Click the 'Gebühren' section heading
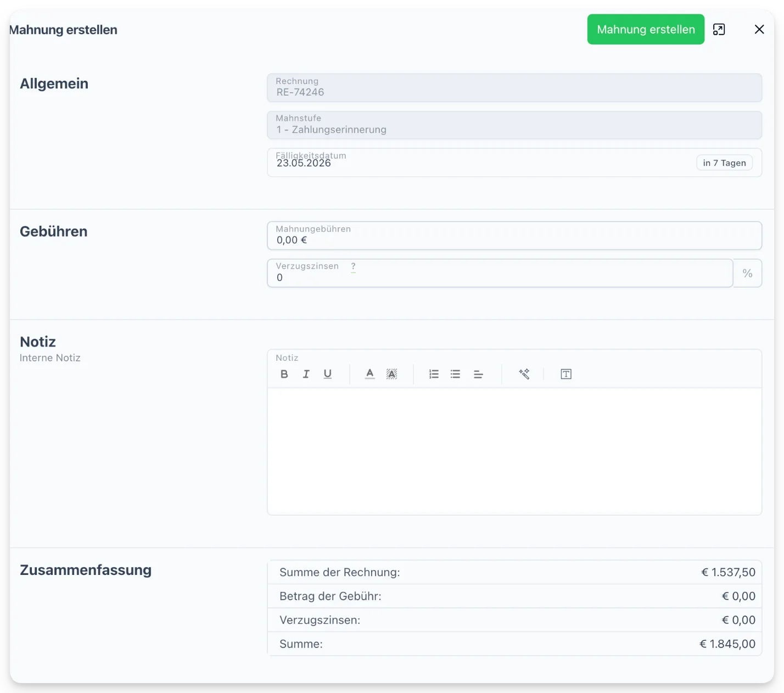The image size is (784, 693). [54, 231]
